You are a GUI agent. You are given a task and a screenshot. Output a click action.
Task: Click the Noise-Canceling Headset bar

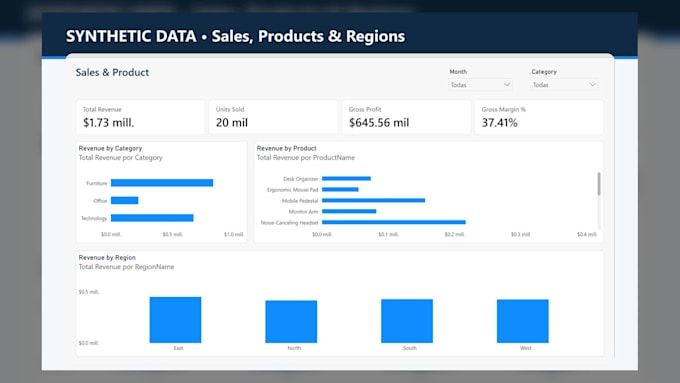point(394,222)
